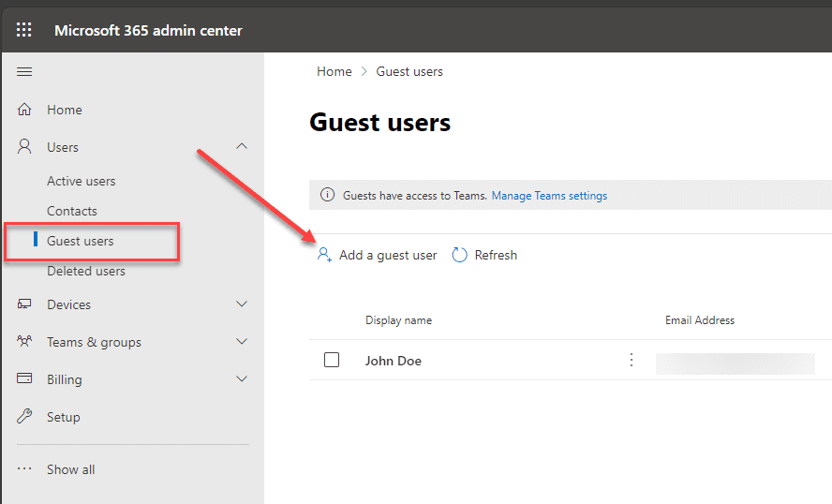
Task: Open Contacts under Users
Action: pos(72,211)
